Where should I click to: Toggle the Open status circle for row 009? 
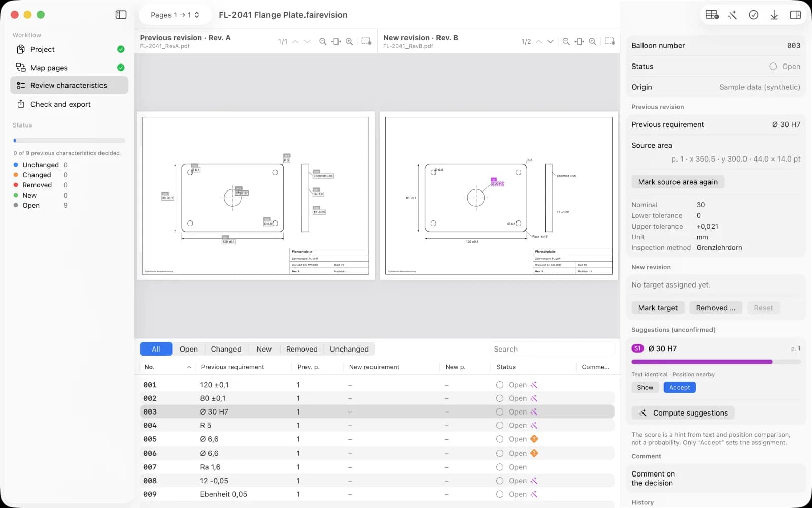pyautogui.click(x=500, y=494)
